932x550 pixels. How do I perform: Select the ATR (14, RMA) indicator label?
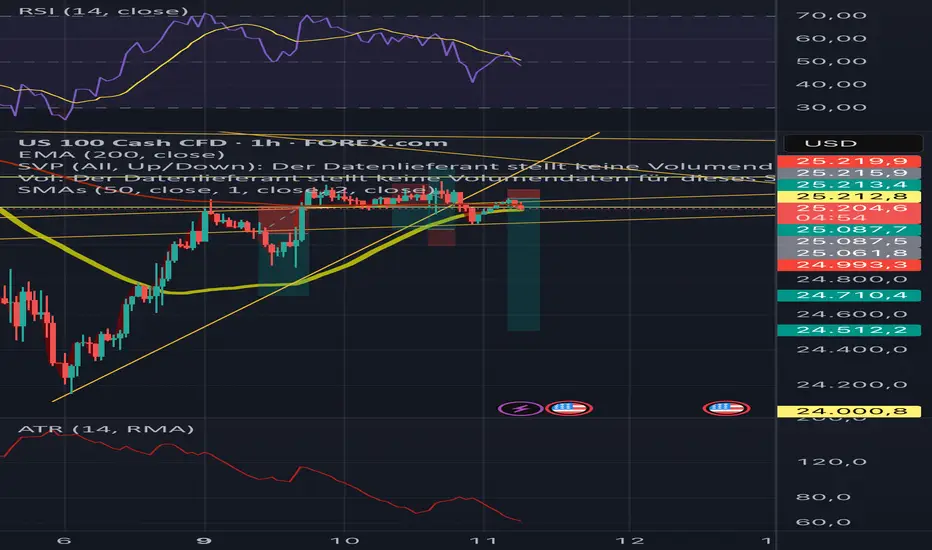[x=106, y=429]
